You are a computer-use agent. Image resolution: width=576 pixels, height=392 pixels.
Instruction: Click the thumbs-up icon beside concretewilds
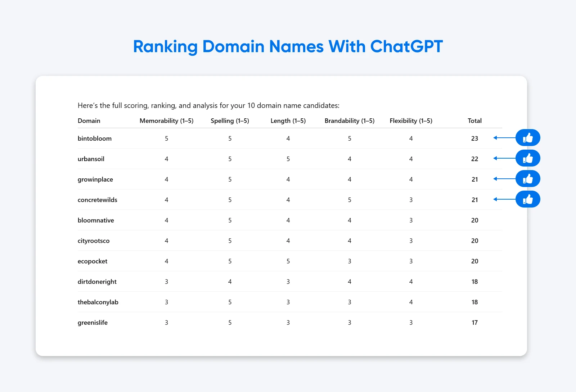527,199
